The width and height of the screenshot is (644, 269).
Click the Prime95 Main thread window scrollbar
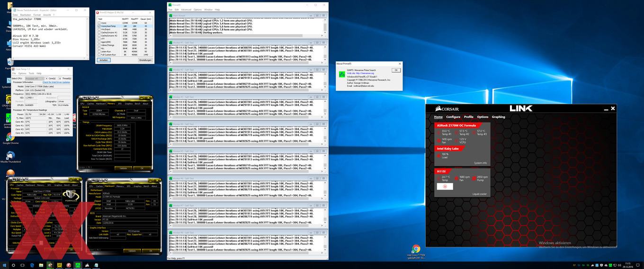(325, 26)
